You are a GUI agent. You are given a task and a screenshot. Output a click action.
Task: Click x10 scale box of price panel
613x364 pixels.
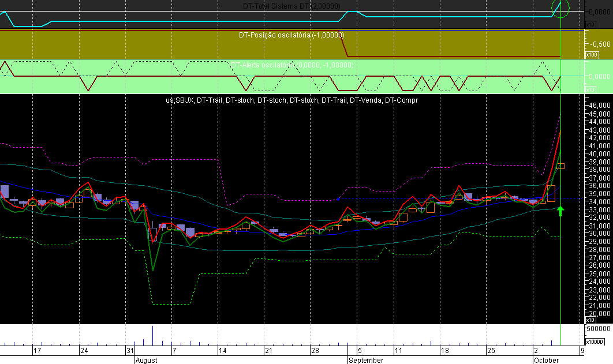(590, 320)
